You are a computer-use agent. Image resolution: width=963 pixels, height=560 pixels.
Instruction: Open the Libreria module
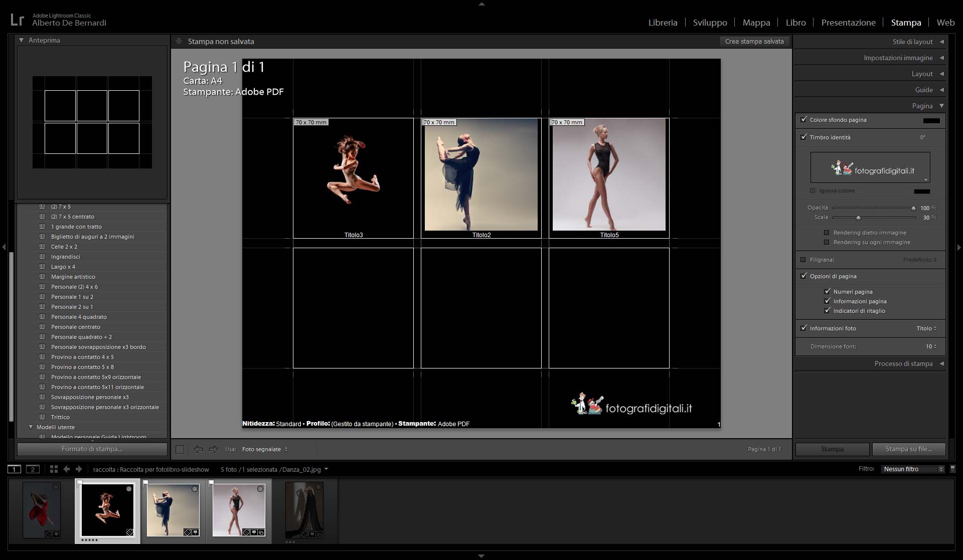coord(663,23)
